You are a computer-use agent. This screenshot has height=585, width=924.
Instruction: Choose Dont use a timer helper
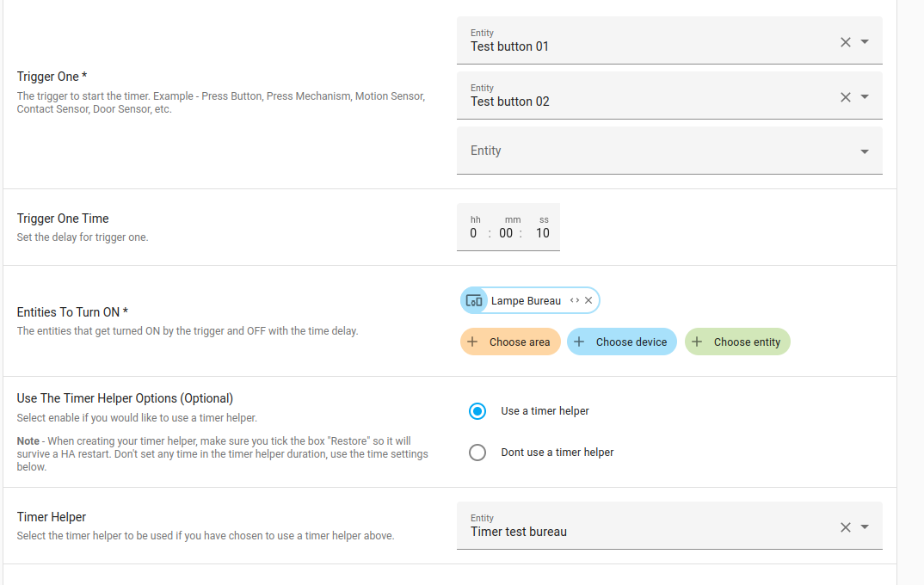tap(477, 452)
